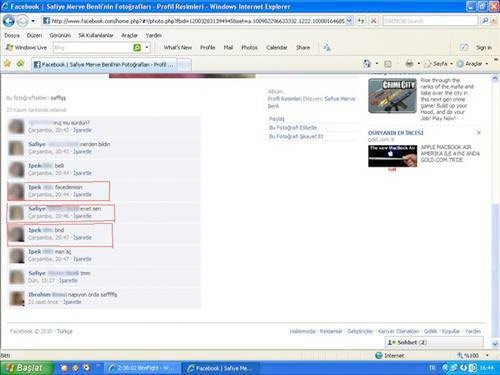This screenshot has height=375, width=500.
Task: Click İşaretle under the 'bnd' comment
Action: point(82,238)
